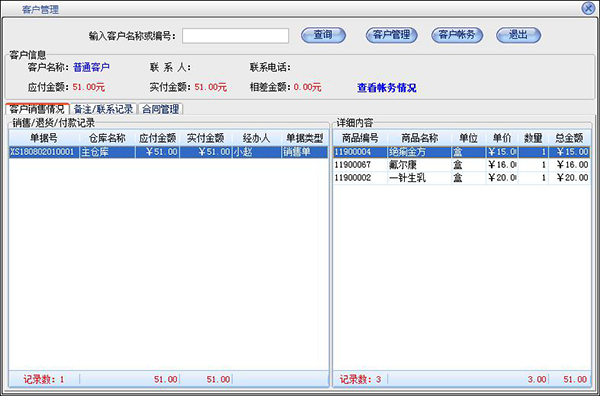Click the 退出 exit button
The image size is (600, 396).
(518, 35)
